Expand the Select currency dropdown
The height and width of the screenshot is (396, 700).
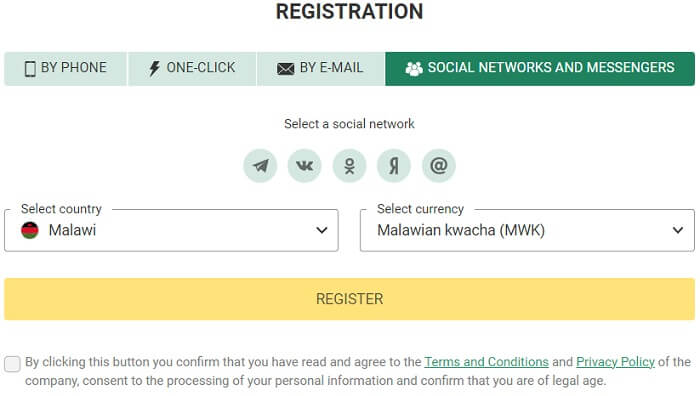pyautogui.click(x=527, y=230)
